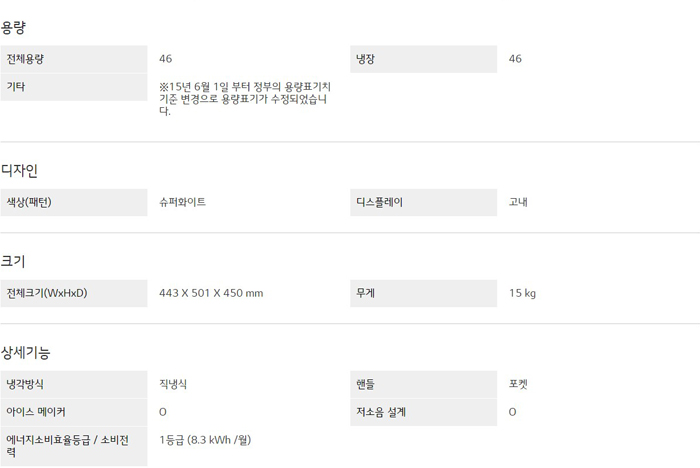This screenshot has height=468, width=700.
Task: Click the 고내 display value
Action: click(x=518, y=202)
